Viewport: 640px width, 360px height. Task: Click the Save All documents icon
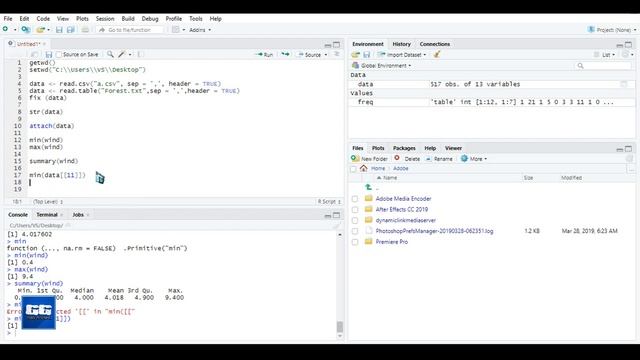click(x=71, y=30)
